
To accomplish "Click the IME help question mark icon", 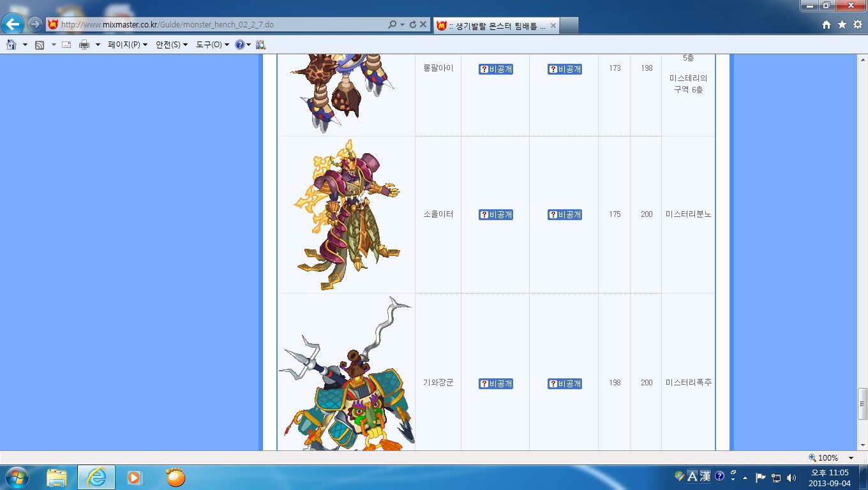I will pos(719,476).
